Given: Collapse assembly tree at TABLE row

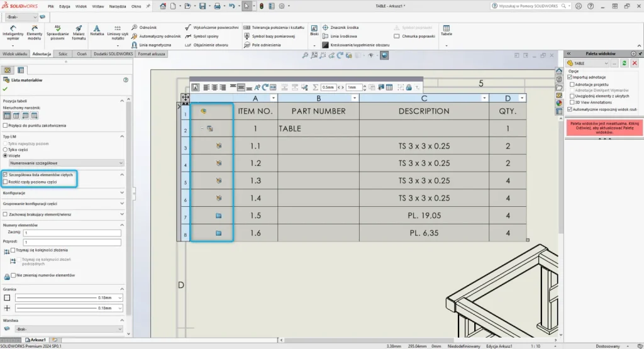Looking at the screenshot, I should pos(202,128).
